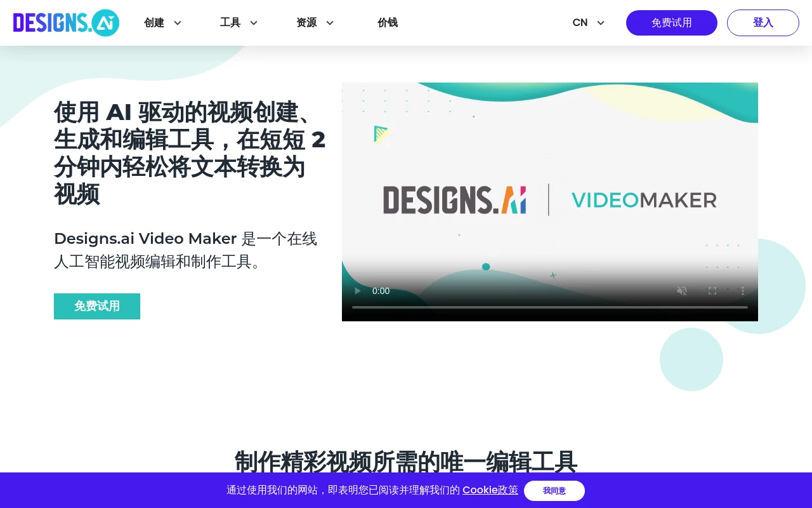This screenshot has width=812, height=508.
Task: Click the 登入 button
Action: click(x=763, y=22)
